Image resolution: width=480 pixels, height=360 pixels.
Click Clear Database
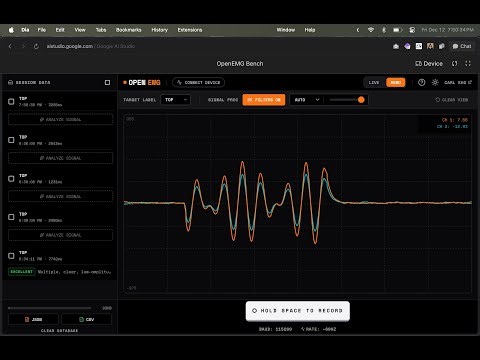[59, 331]
